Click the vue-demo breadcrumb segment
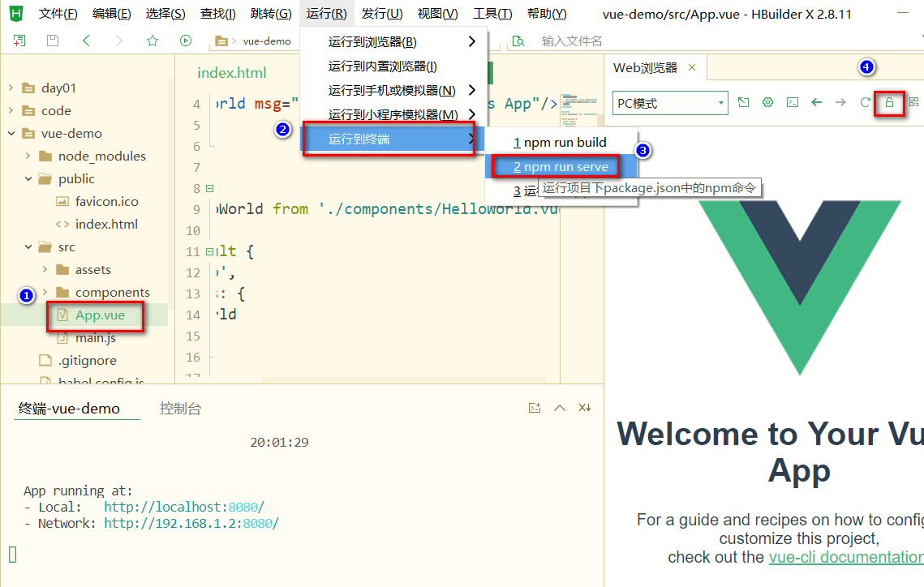 pos(267,41)
